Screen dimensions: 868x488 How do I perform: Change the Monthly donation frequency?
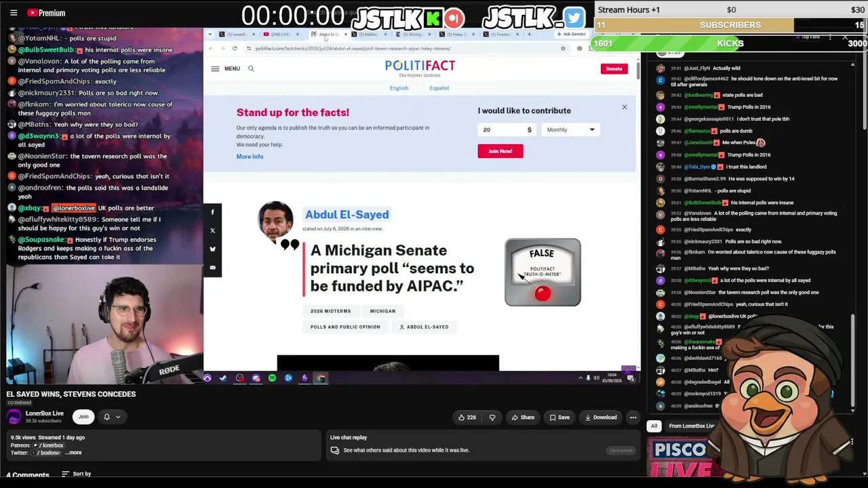[570, 129]
